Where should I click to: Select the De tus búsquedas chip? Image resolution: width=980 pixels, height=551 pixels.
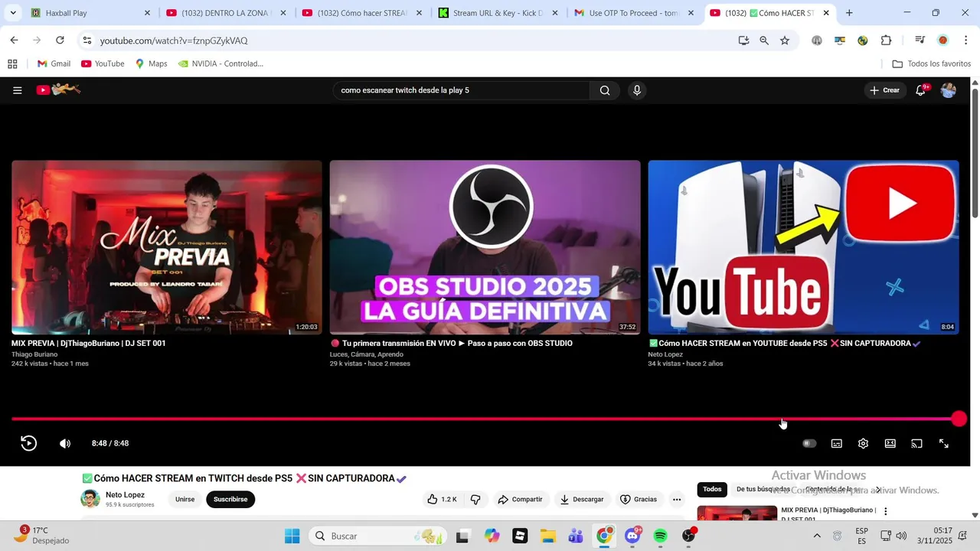pos(763,489)
